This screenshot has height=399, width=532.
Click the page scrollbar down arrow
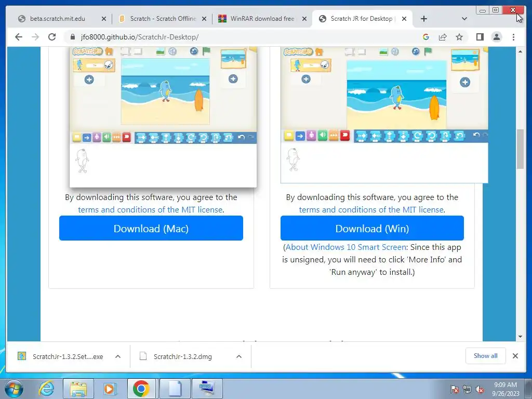[520, 337]
